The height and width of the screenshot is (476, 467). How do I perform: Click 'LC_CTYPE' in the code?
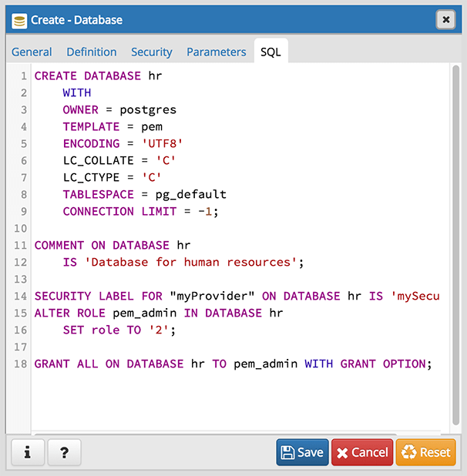91,178
